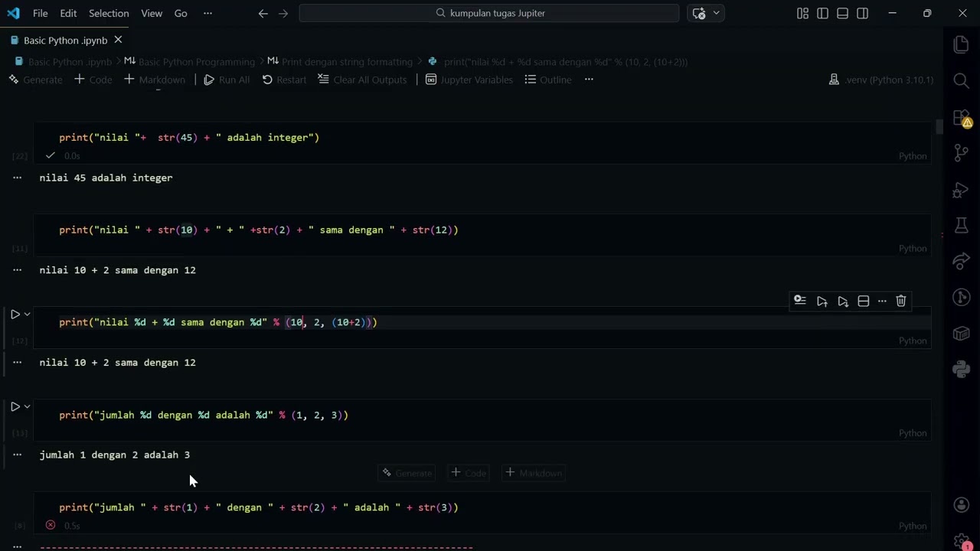This screenshot has width=980, height=551.
Task: Open more notebook toolbar actions
Action: click(589, 80)
